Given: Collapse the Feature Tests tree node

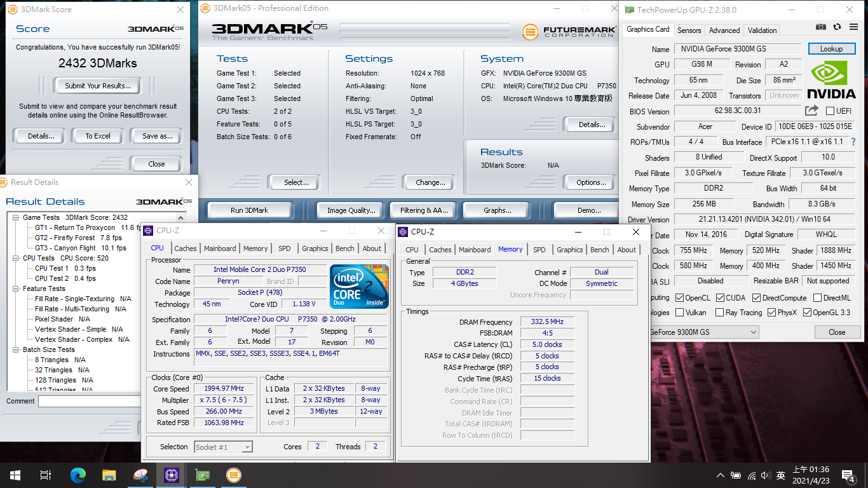Looking at the screenshot, I should pyautogui.click(x=16, y=288).
